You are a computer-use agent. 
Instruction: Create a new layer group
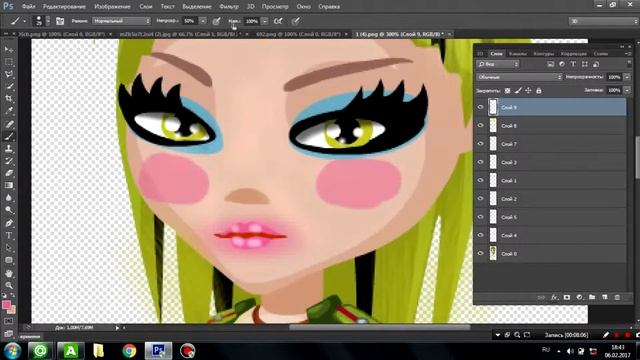(x=592, y=298)
